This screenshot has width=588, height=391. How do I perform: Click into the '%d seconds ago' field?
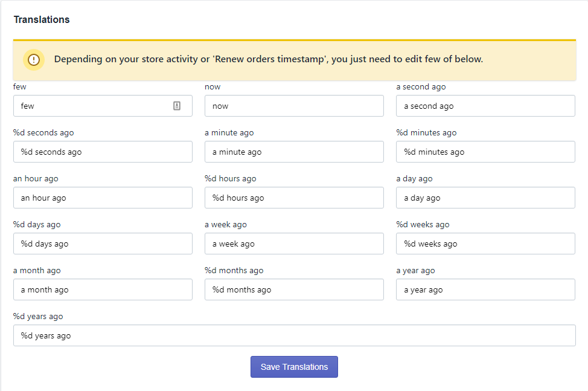(103, 152)
